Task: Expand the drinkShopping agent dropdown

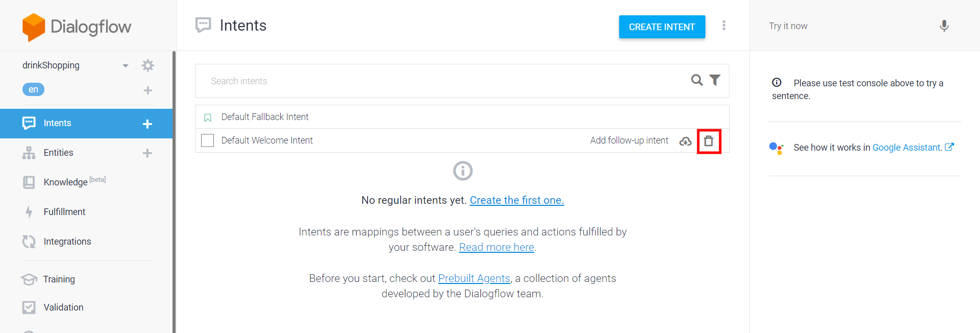Action: pyautogui.click(x=126, y=66)
